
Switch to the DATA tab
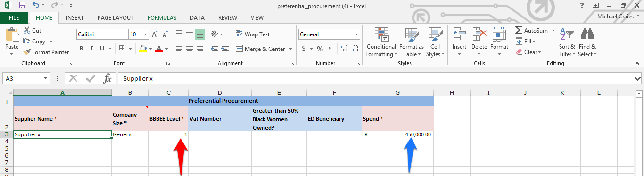coord(197,18)
